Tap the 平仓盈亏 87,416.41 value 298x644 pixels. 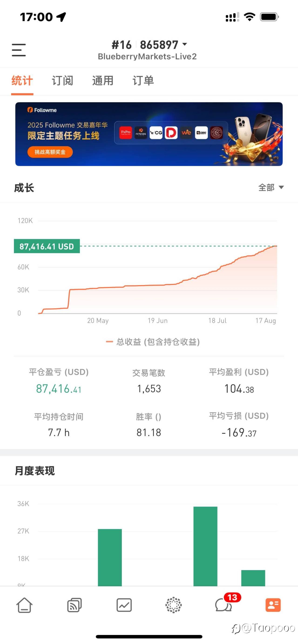(59, 389)
